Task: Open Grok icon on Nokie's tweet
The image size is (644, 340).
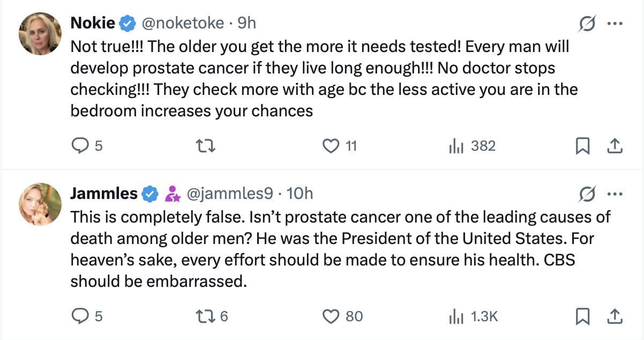Action: pyautogui.click(x=586, y=24)
